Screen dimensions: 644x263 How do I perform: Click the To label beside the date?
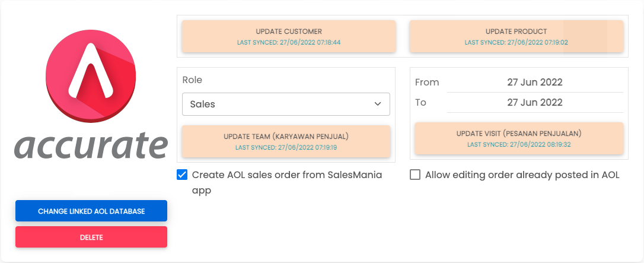click(420, 102)
